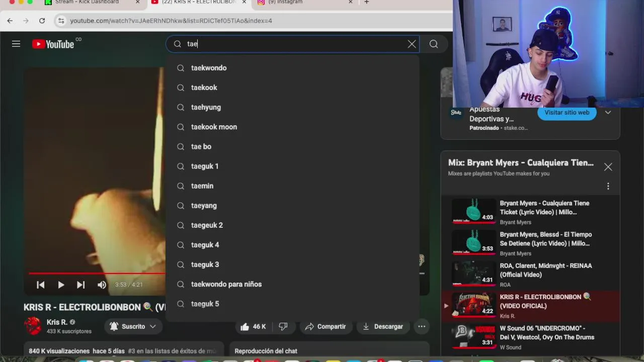The width and height of the screenshot is (644, 362).
Task: Open more actions three-dot button under video
Action: [x=422, y=326]
